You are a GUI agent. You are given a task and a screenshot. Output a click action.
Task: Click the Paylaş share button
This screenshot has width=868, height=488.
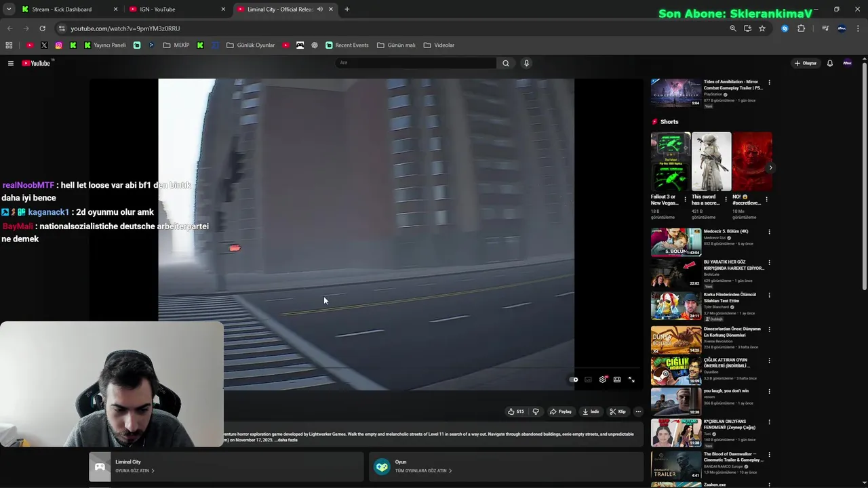[x=560, y=411]
